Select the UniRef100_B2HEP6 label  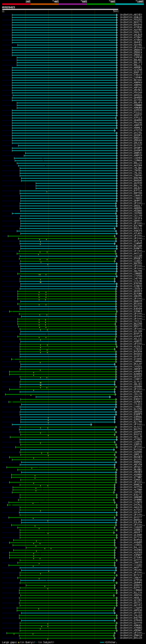click(131, 374)
